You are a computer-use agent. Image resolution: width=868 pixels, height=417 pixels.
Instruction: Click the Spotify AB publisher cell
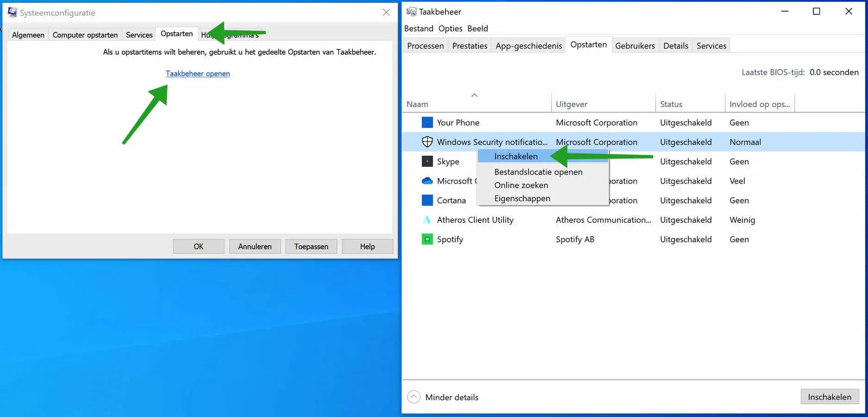coord(575,239)
